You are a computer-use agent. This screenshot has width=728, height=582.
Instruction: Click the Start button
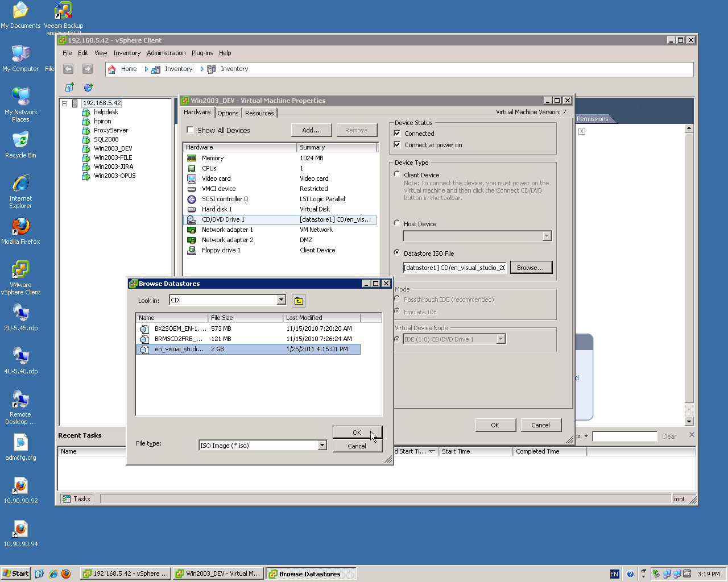pos(16,574)
